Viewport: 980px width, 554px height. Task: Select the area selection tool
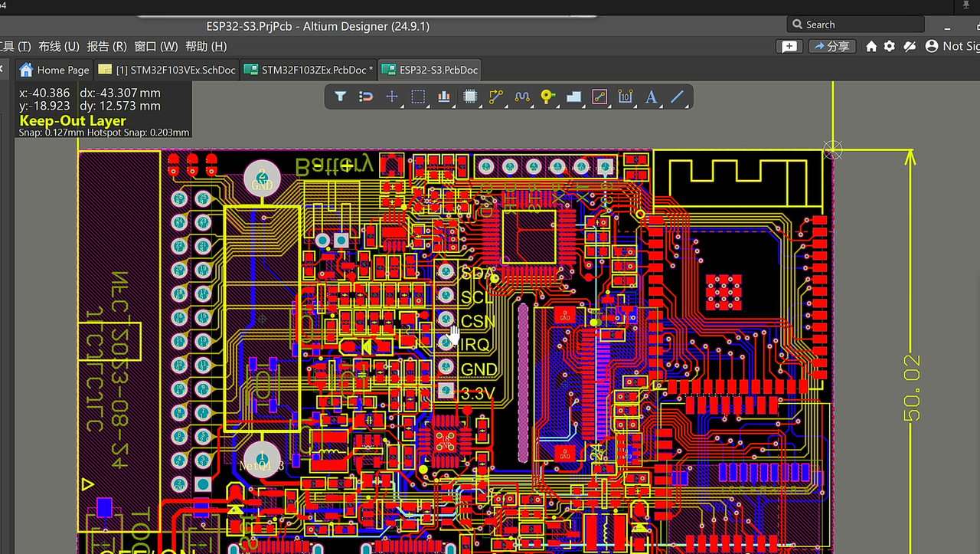point(418,97)
